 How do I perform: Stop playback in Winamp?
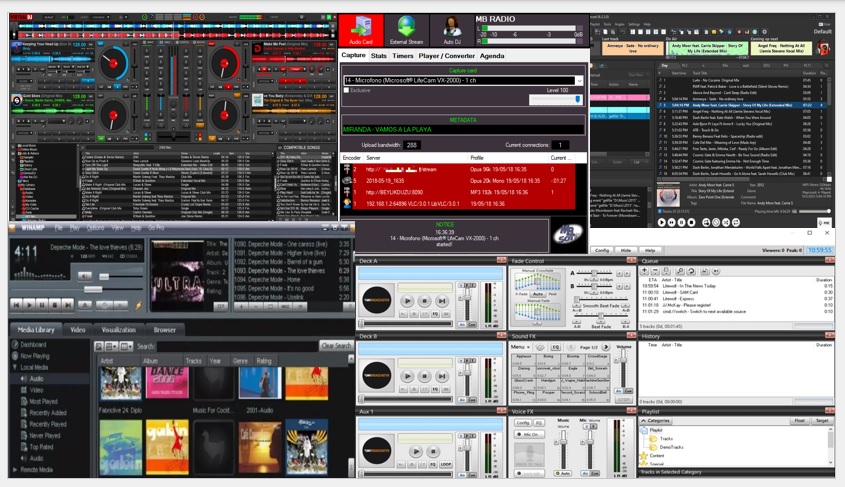54,305
